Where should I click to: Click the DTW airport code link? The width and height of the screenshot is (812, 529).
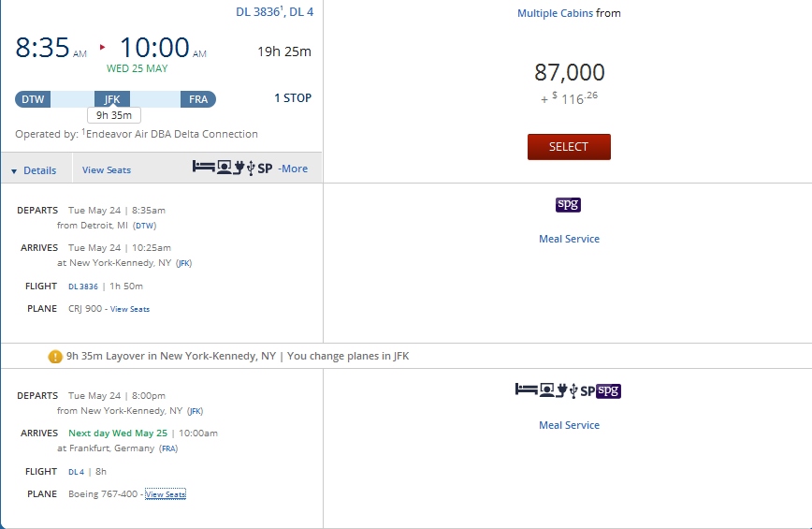(x=144, y=226)
